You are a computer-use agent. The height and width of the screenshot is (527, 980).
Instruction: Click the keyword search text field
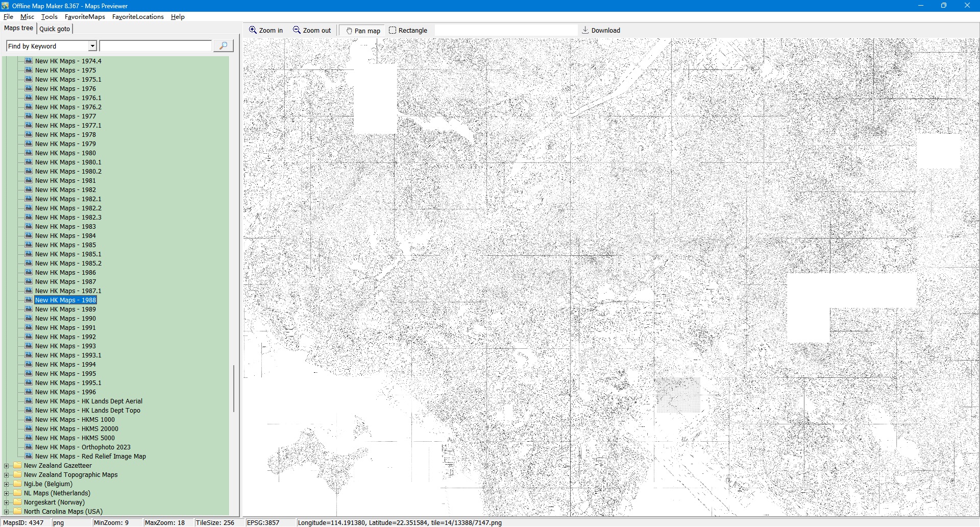pos(155,46)
